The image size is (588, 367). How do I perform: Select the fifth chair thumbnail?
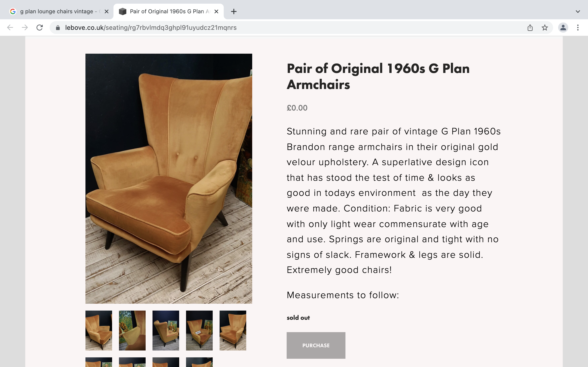(x=232, y=330)
